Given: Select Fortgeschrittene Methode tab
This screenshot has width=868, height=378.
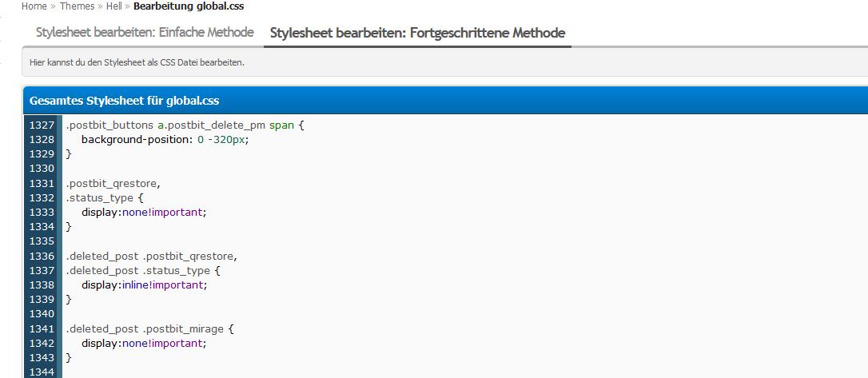Looking at the screenshot, I should click(417, 33).
